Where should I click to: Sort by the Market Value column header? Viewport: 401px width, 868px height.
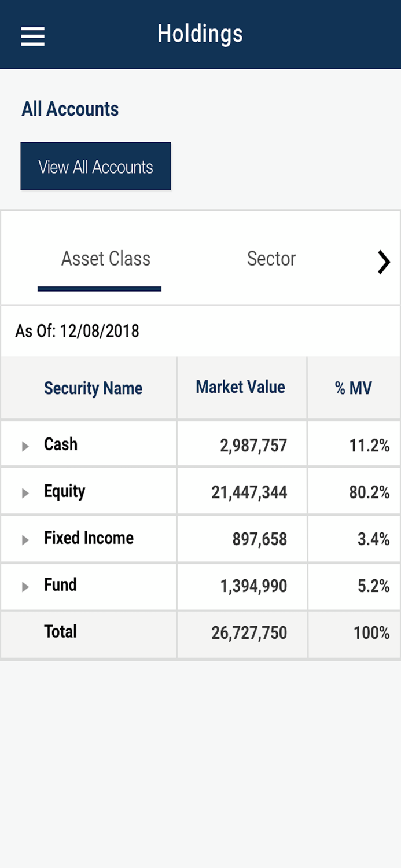tap(240, 387)
